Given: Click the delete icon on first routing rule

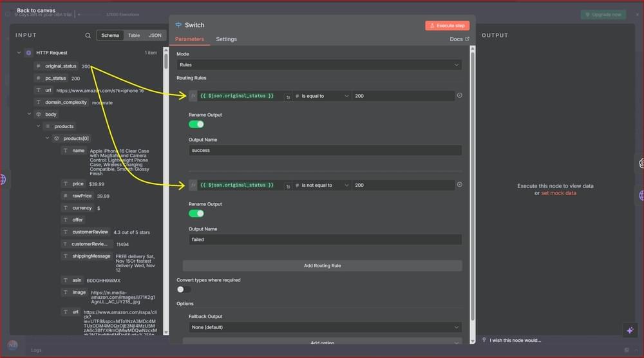Looking at the screenshot, I should [x=459, y=95].
